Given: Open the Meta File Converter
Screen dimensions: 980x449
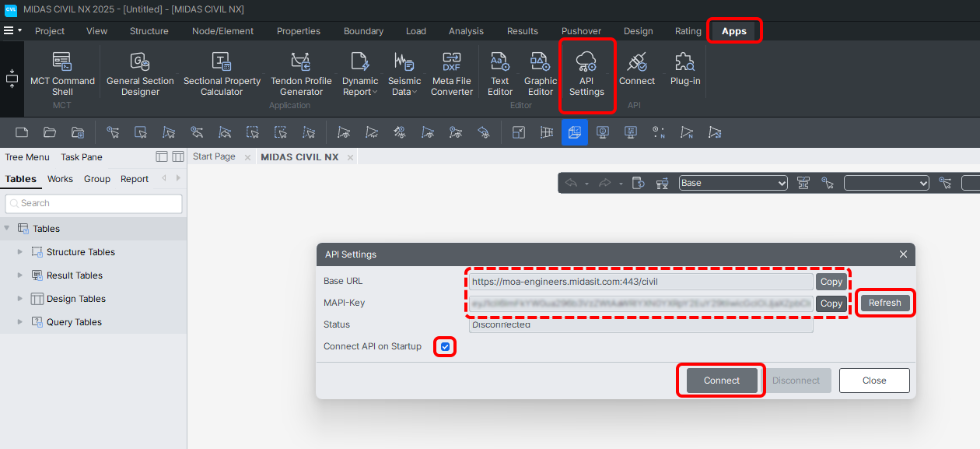Looking at the screenshot, I should tap(452, 73).
